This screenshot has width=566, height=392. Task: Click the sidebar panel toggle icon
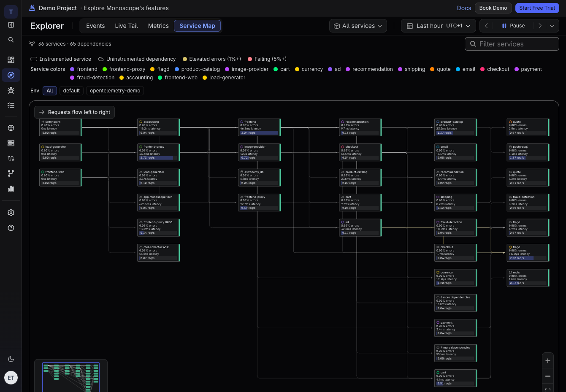tap(11, 25)
